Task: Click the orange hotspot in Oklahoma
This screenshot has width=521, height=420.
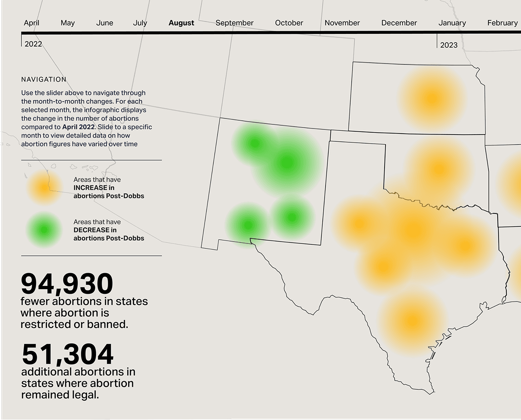Action: 439,169
